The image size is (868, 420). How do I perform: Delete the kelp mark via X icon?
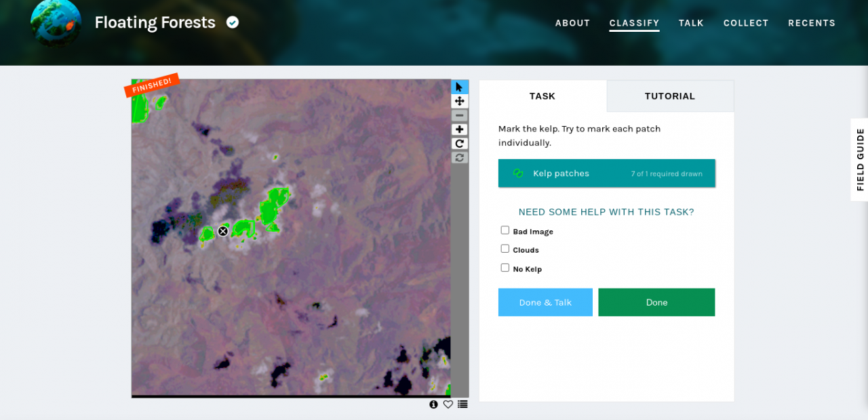(x=222, y=231)
